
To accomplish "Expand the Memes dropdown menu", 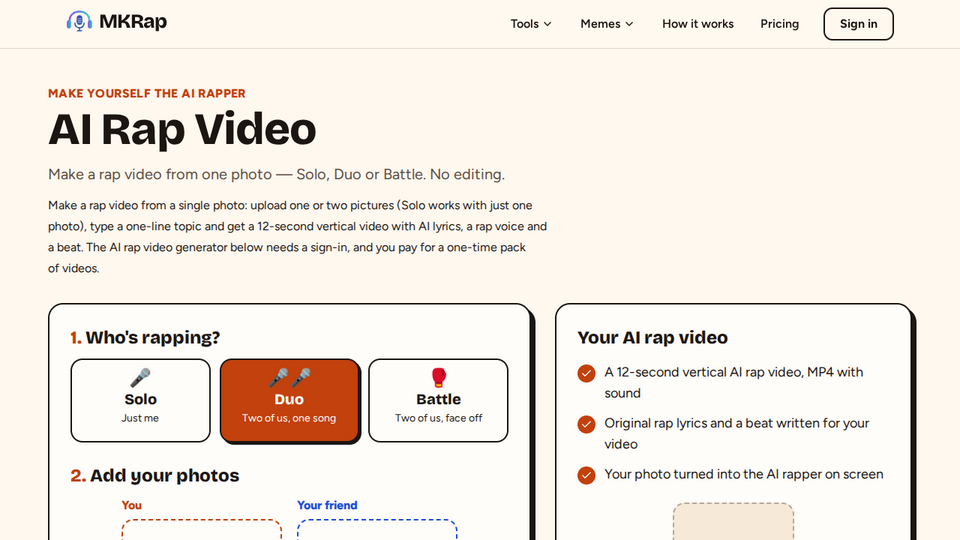I will [607, 24].
